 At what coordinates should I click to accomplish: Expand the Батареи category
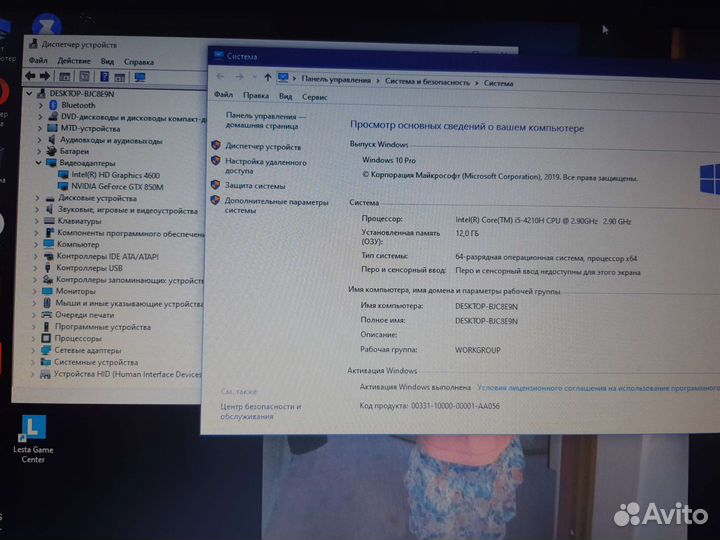(39, 151)
